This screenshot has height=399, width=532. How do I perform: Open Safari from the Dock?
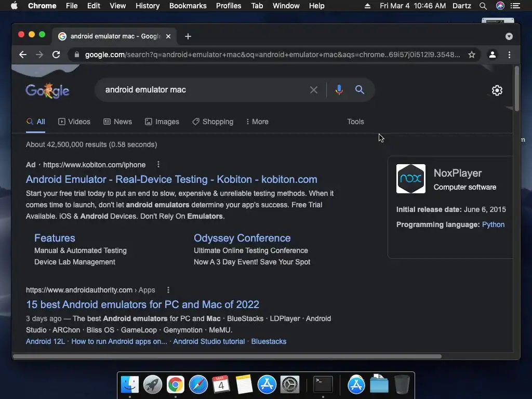pos(198,384)
